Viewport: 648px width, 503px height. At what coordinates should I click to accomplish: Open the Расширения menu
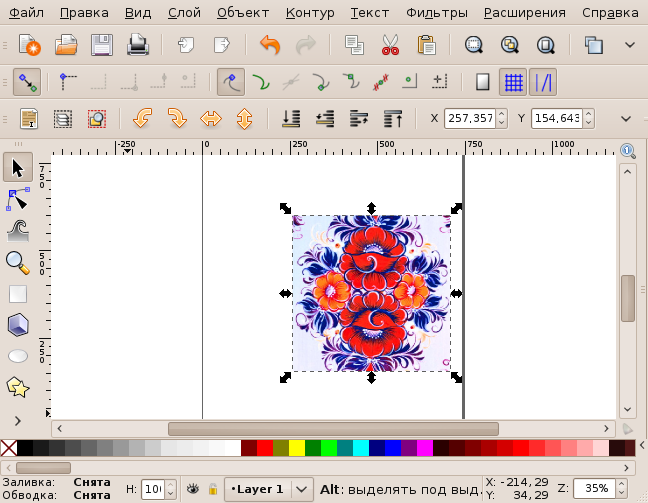(x=525, y=13)
